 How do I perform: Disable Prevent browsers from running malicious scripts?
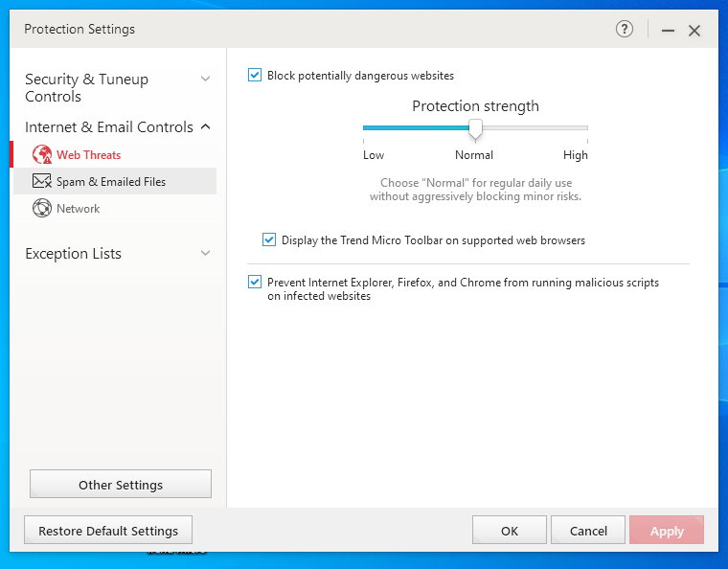click(255, 282)
